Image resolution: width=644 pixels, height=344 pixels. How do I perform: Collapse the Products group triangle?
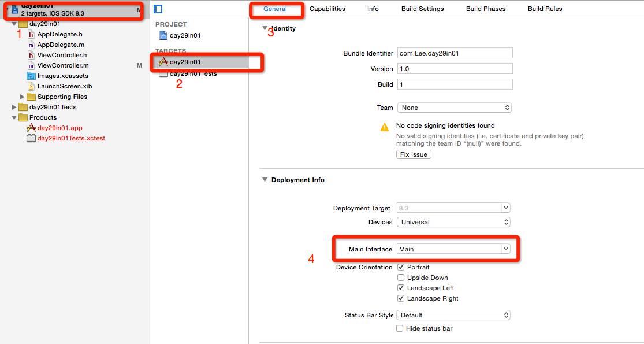click(14, 117)
